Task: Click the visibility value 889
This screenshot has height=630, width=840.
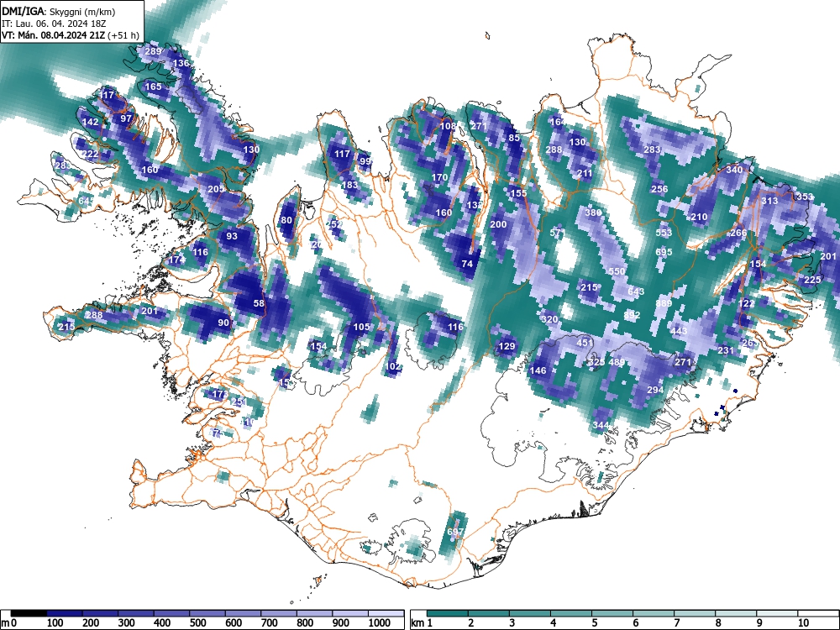Action: coord(664,303)
